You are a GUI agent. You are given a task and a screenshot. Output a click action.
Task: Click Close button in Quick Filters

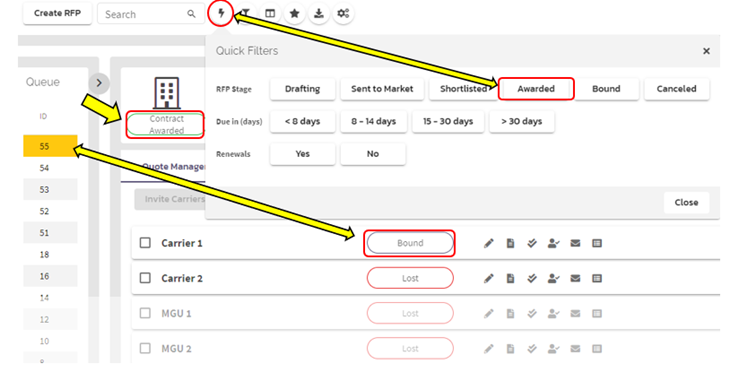pyautogui.click(x=686, y=203)
